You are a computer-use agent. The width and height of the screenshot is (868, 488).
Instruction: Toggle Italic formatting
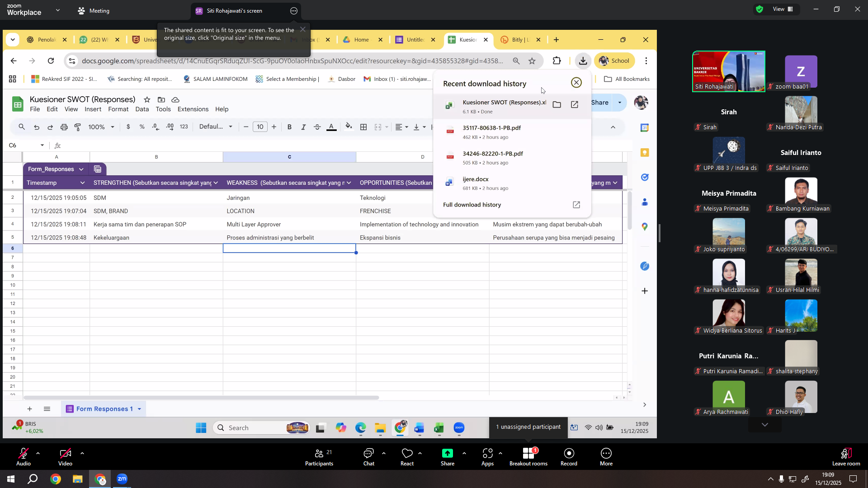(303, 127)
